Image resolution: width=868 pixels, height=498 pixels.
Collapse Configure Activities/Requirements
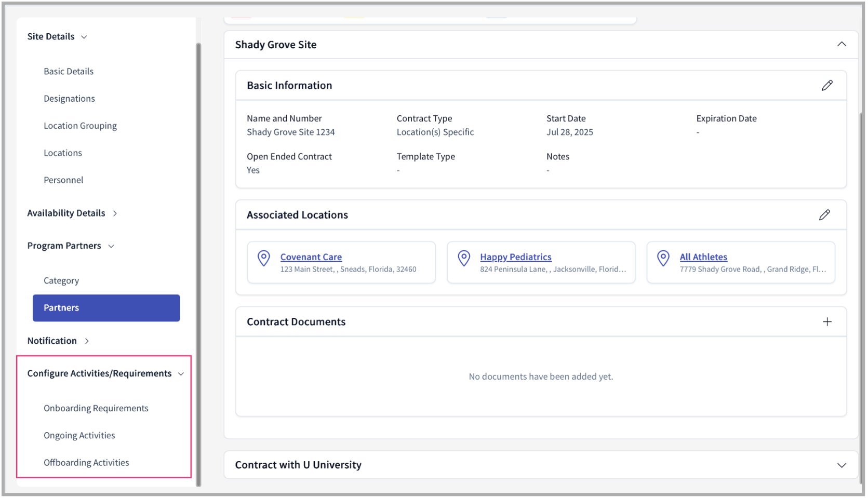181,373
